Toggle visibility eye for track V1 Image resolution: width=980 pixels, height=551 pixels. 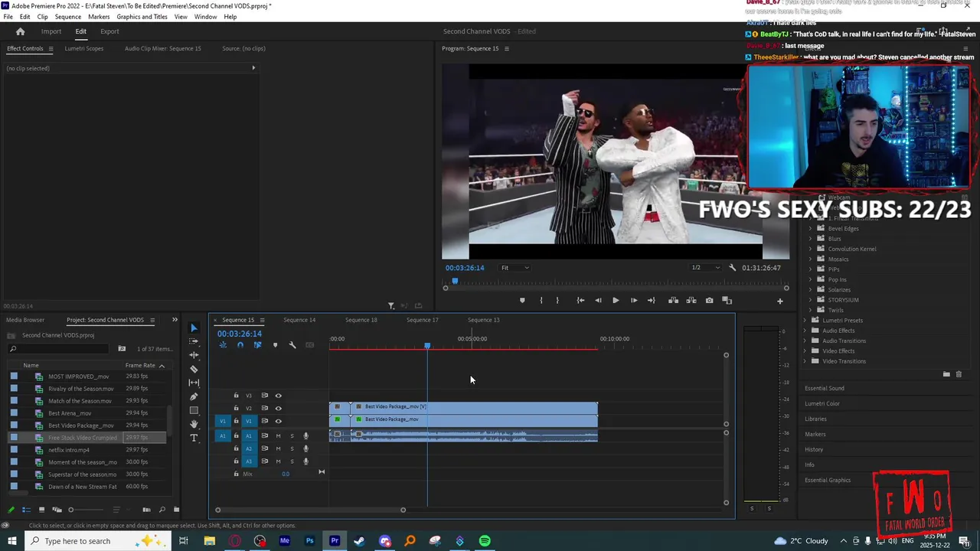click(x=278, y=421)
